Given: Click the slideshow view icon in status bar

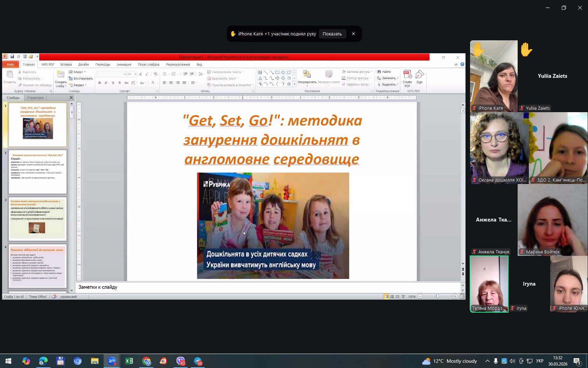Looking at the screenshot, I should 403,297.
